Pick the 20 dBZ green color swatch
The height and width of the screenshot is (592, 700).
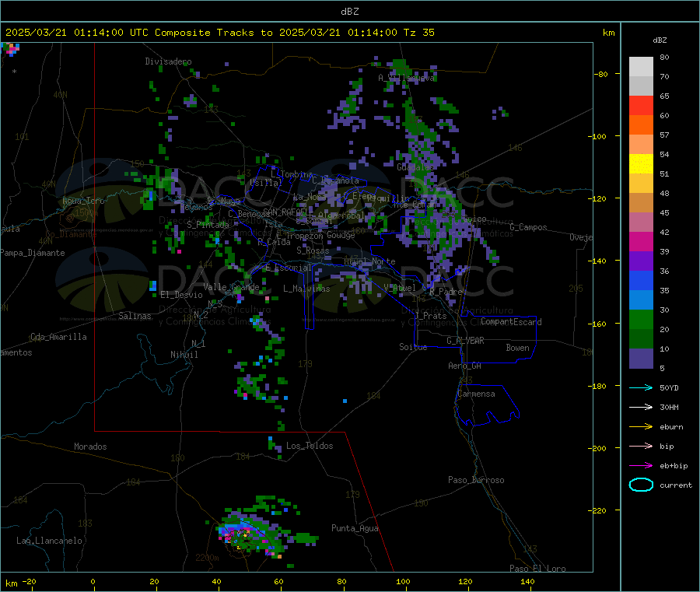(641, 319)
